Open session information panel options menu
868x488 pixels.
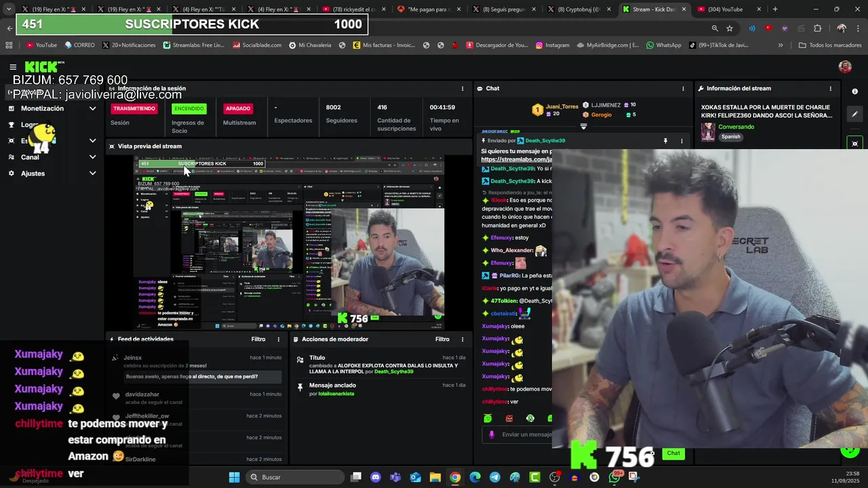pyautogui.click(x=462, y=89)
